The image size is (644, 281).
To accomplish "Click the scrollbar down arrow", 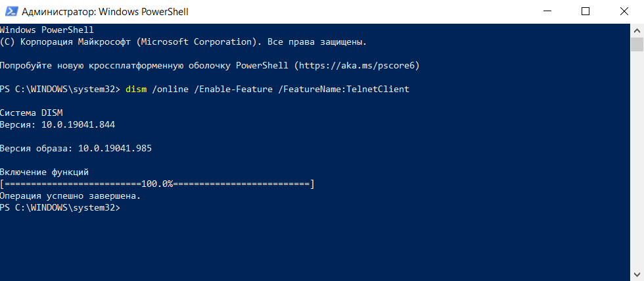I will (636, 274).
